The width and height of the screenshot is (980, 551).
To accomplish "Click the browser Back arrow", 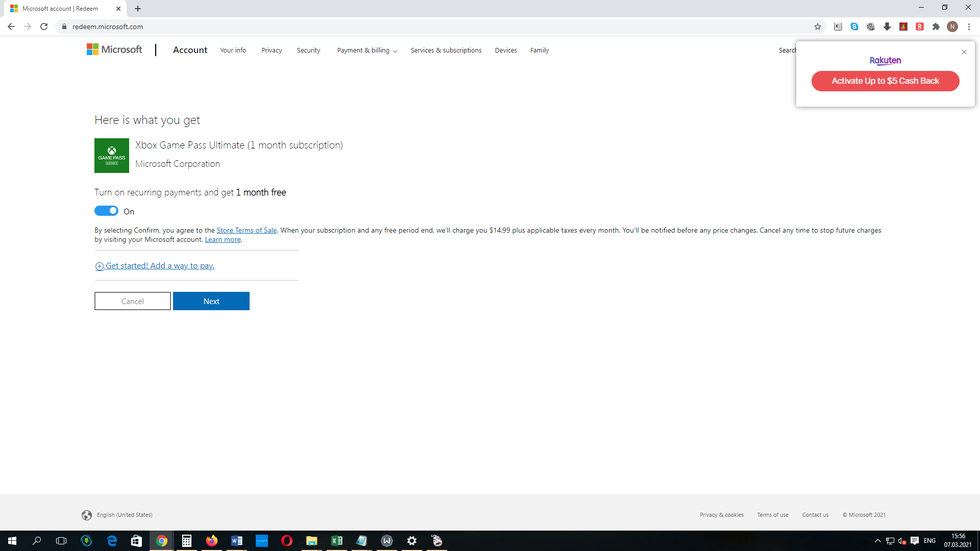I will tap(11, 27).
